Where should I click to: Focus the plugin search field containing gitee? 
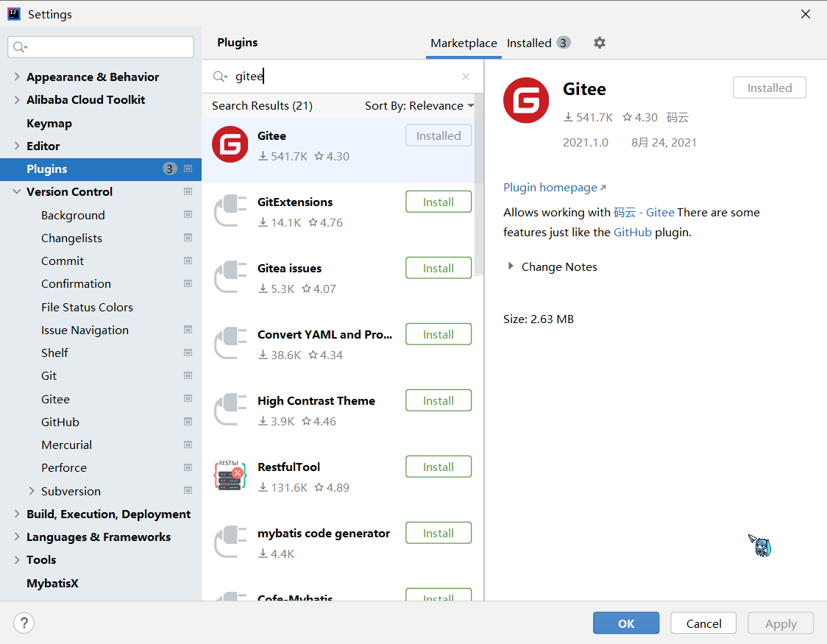(343, 77)
